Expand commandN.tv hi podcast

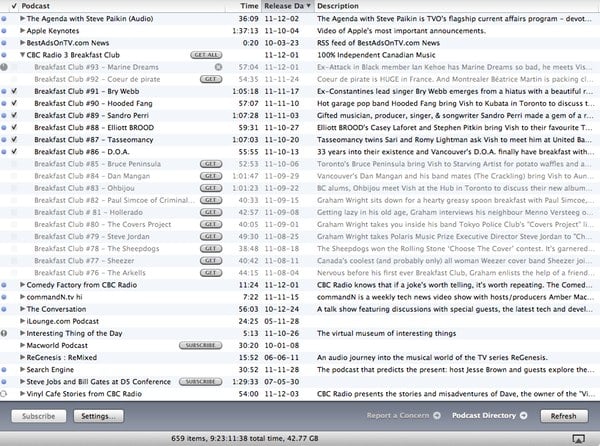coord(23,297)
